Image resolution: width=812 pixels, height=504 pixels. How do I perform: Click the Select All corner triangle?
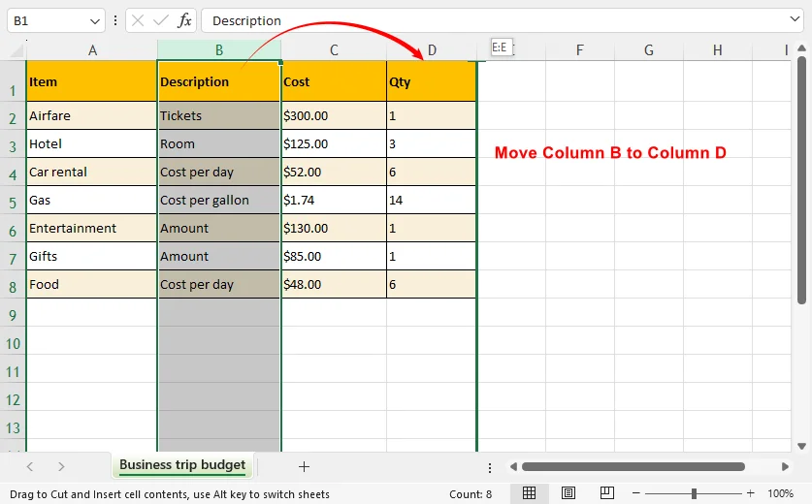point(17,50)
